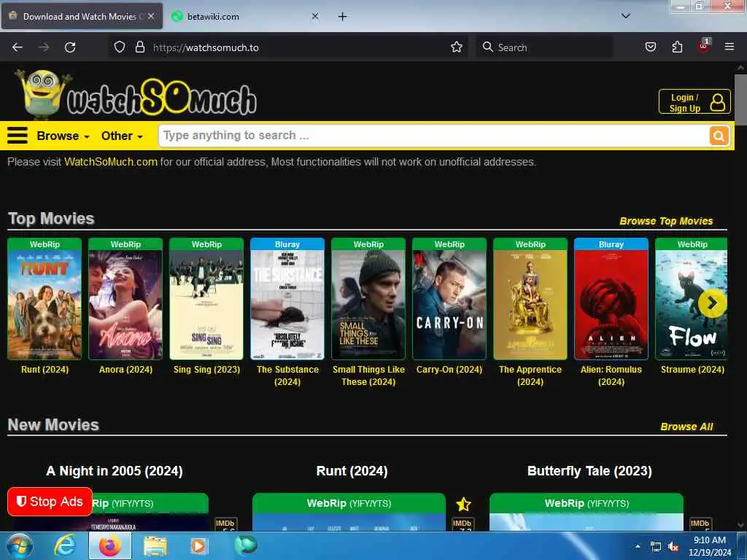
Task: Click the Anora (2024) title link
Action: pos(125,370)
